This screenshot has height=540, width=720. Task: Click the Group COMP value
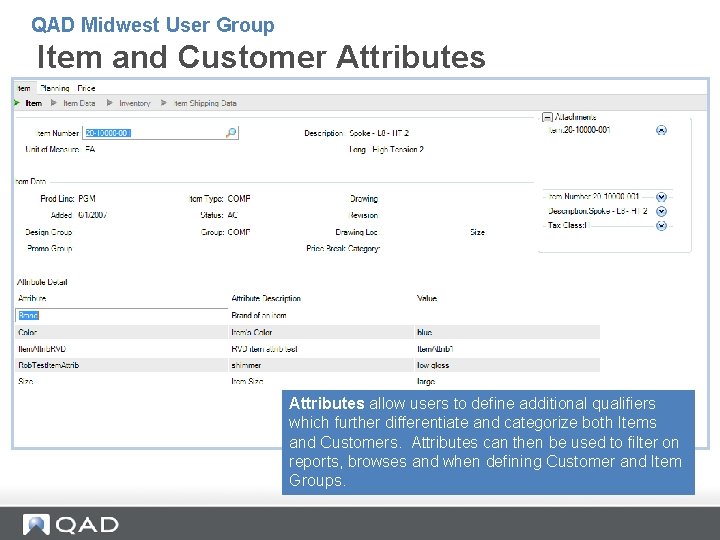(x=239, y=232)
